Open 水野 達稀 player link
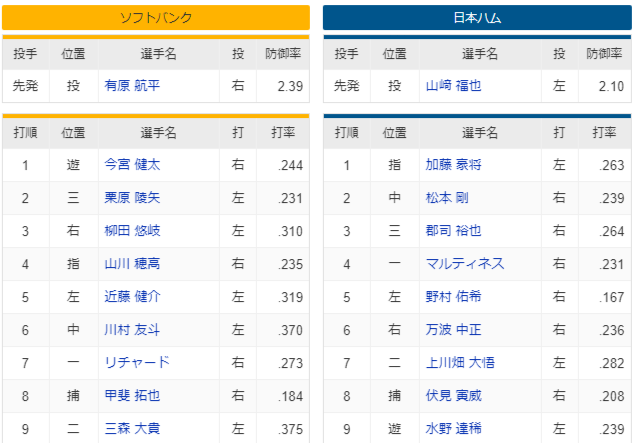The height and width of the screenshot is (443, 640). 453,429
